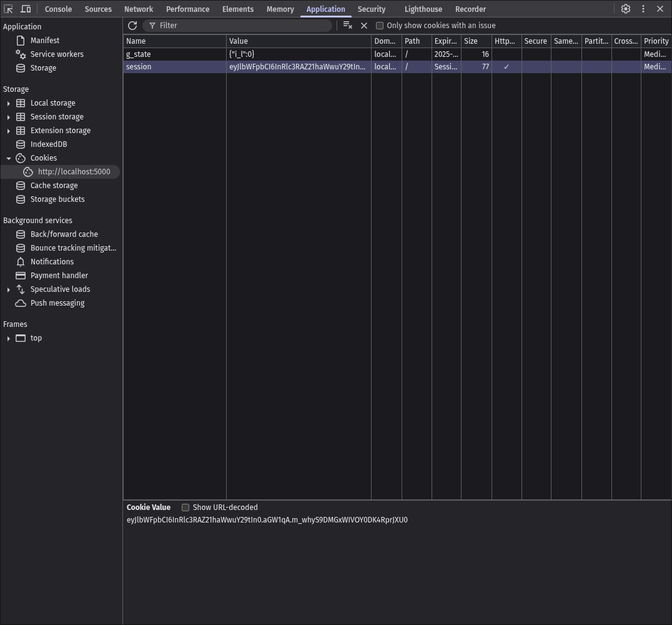The width and height of the screenshot is (672, 625).
Task: Switch to the Performance tab
Action: 188,9
